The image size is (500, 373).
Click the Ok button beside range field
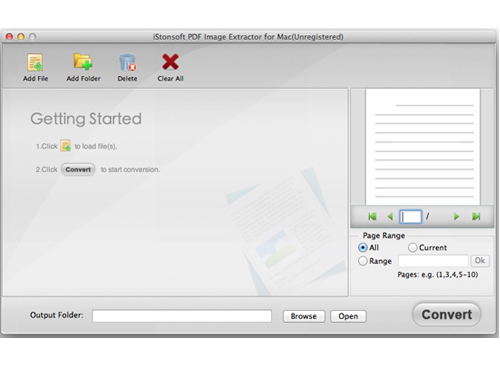coord(480,261)
